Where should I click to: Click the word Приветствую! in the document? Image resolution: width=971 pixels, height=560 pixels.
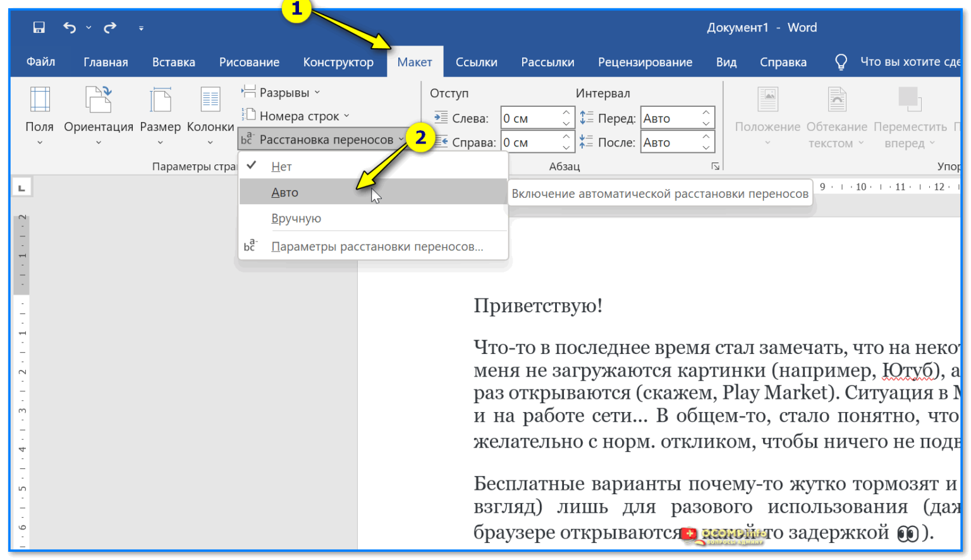(538, 306)
